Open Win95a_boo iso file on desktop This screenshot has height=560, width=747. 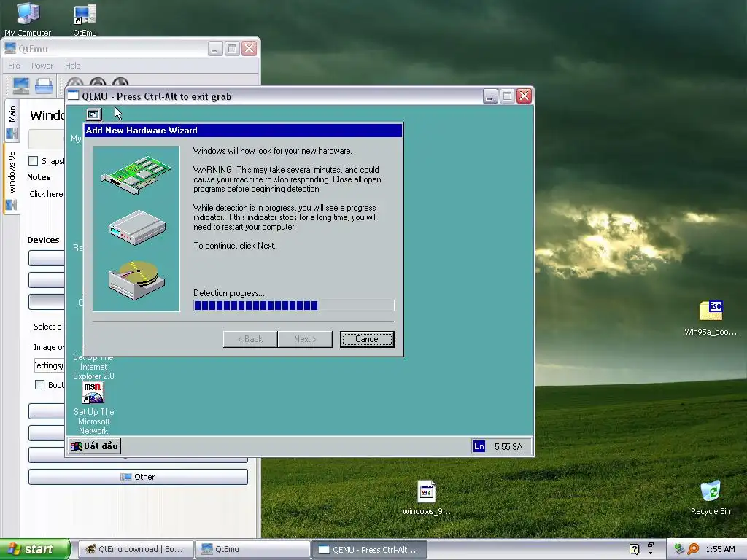[711, 318]
